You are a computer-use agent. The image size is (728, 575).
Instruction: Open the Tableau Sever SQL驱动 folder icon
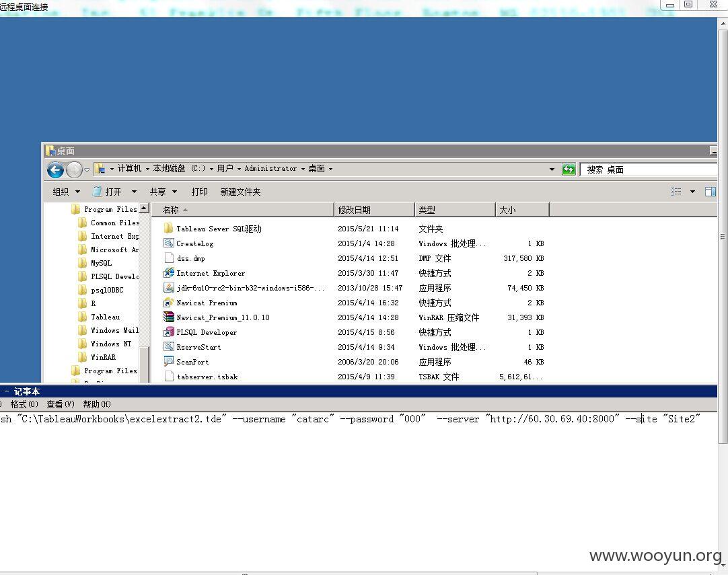168,229
